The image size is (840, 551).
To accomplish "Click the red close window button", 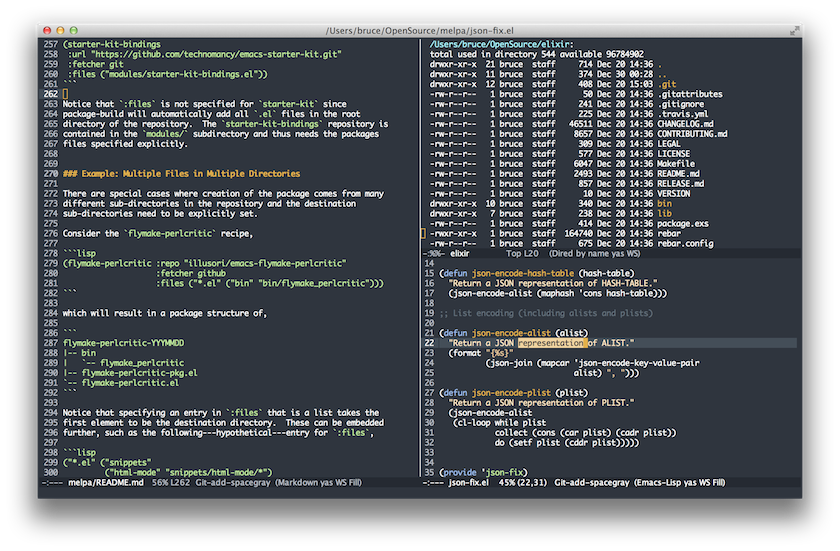I will click(47, 31).
